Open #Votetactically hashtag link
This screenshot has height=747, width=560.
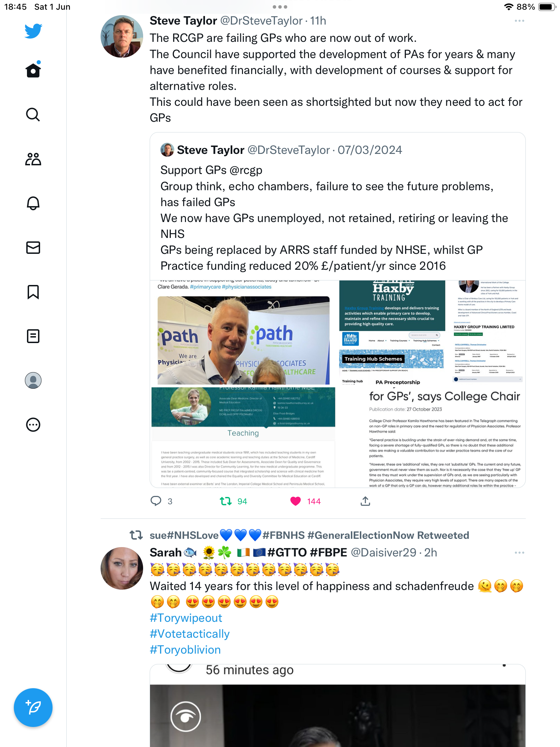pyautogui.click(x=190, y=634)
